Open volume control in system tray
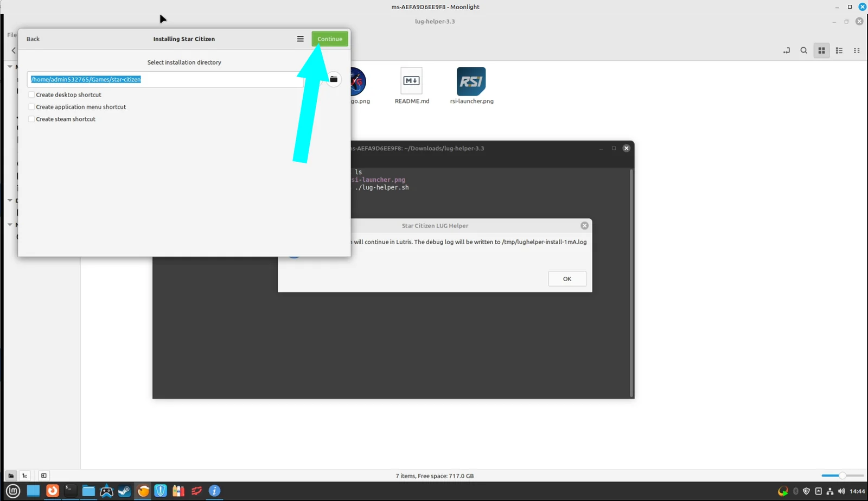This screenshot has height=501, width=868. pyautogui.click(x=841, y=491)
